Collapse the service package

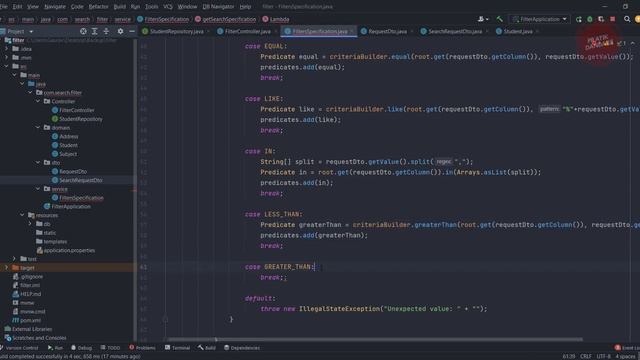(38, 189)
